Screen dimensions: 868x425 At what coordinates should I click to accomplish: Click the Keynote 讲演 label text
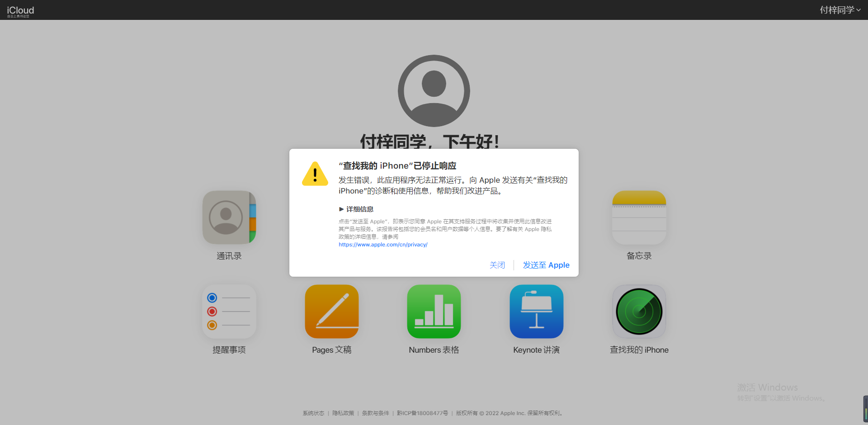point(537,350)
